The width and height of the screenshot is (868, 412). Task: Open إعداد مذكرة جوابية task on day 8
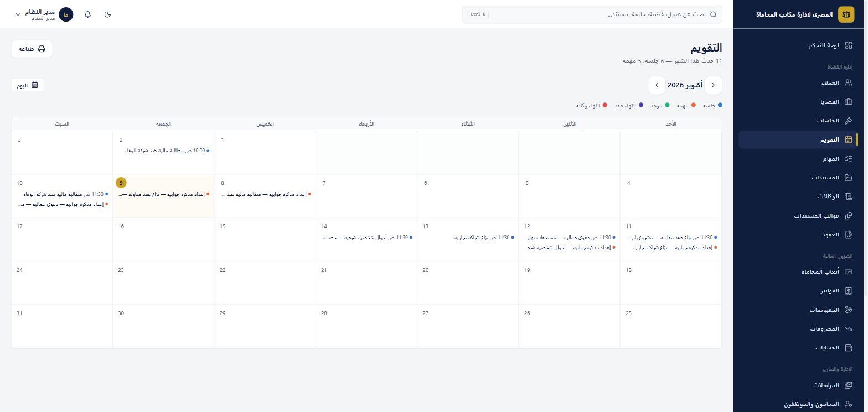(266, 194)
